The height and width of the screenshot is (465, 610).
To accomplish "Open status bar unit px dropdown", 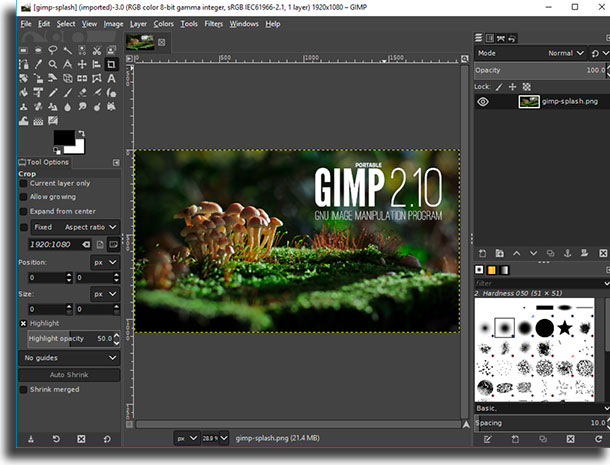I will [x=187, y=438].
